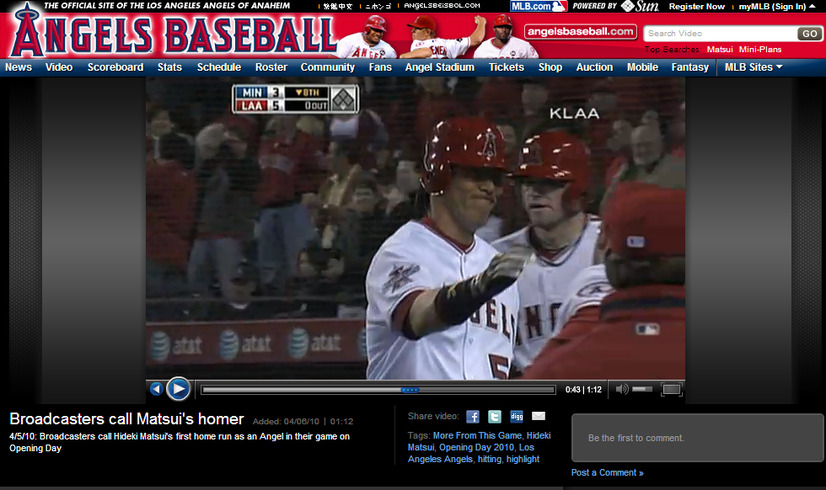
Task: Click More From This Game tag
Action: [x=477, y=436]
